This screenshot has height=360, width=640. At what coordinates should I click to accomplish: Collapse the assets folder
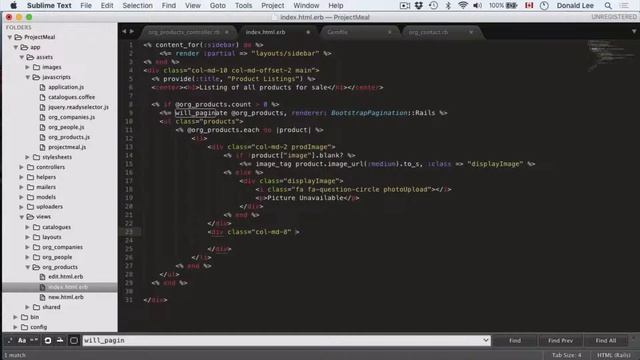tap(22, 57)
